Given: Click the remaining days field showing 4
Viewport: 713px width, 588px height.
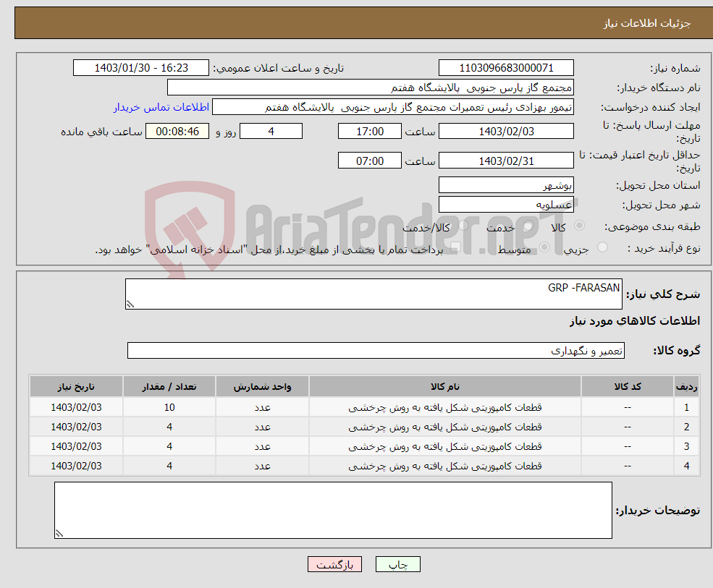Looking at the screenshot, I should (x=271, y=132).
